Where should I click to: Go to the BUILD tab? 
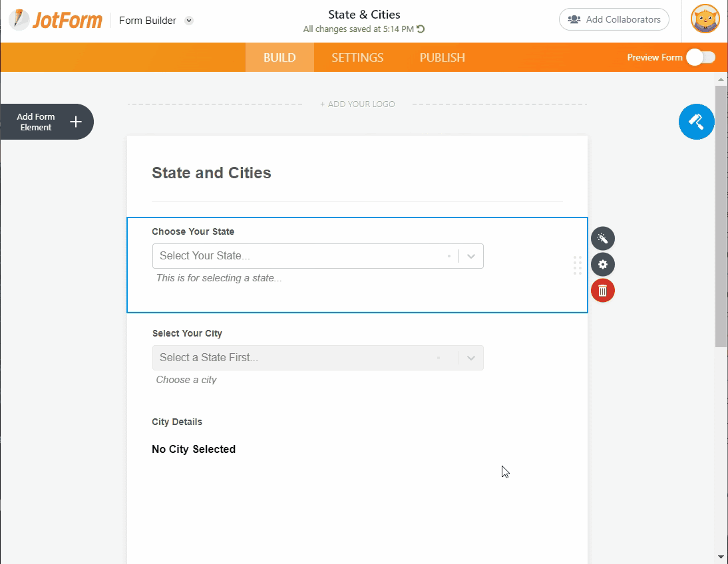(x=279, y=58)
